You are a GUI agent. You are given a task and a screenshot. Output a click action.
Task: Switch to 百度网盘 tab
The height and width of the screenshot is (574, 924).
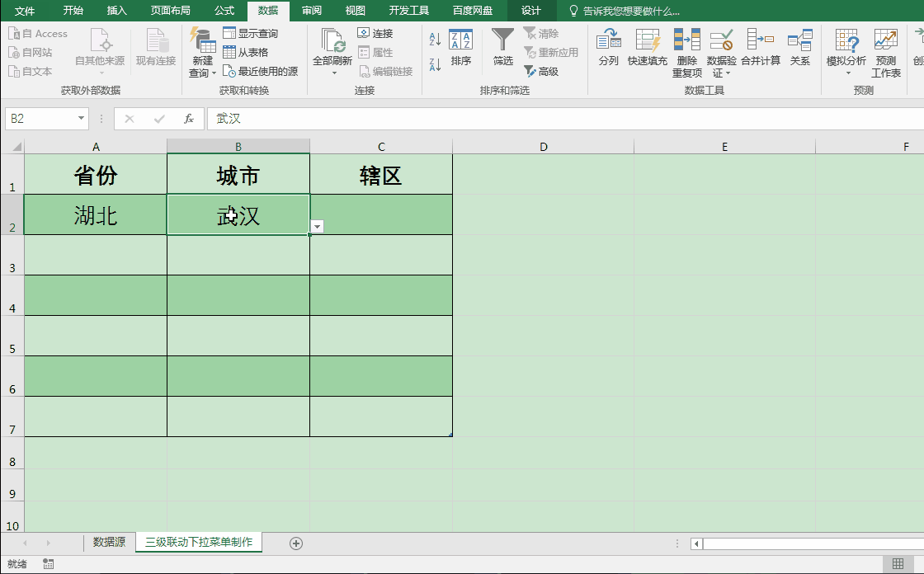coord(473,11)
